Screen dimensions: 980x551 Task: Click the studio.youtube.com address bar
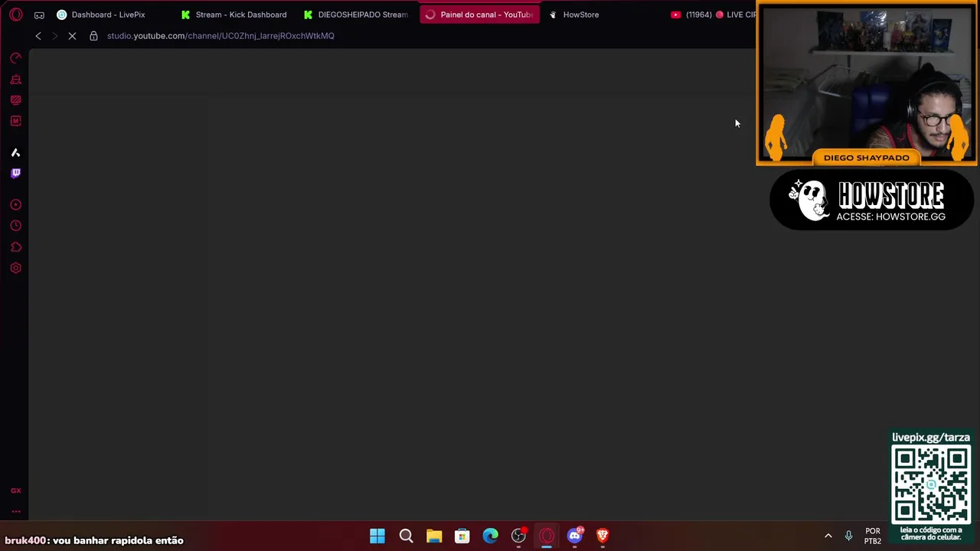coord(220,36)
